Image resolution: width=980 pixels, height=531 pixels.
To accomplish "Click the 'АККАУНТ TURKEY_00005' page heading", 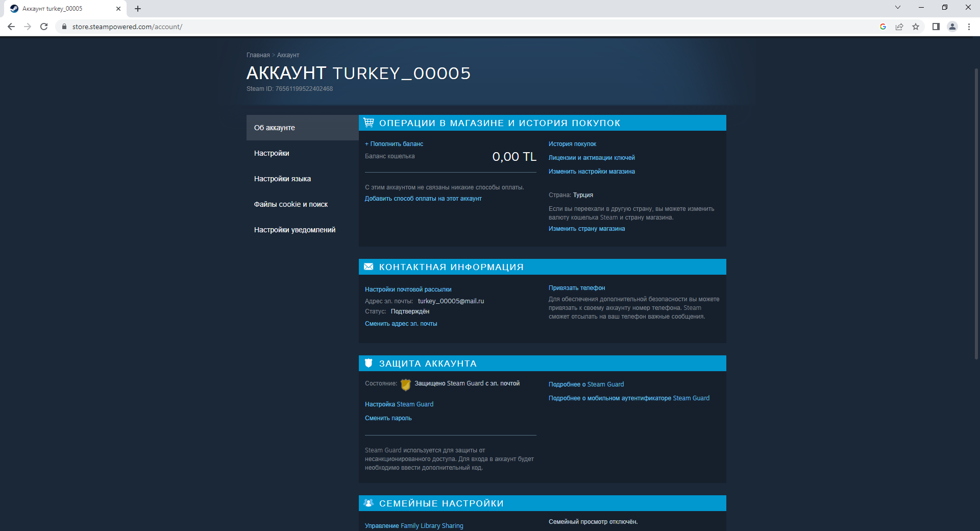I will 358,73.
